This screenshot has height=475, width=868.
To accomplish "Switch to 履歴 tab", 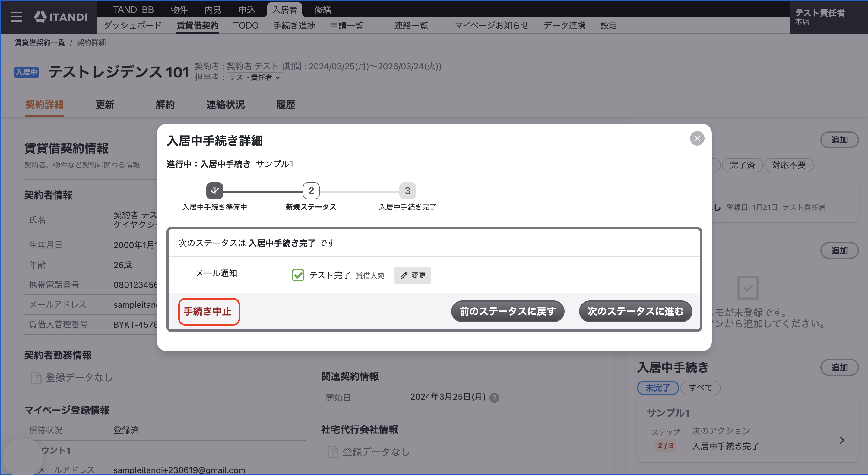I will pyautogui.click(x=286, y=105).
